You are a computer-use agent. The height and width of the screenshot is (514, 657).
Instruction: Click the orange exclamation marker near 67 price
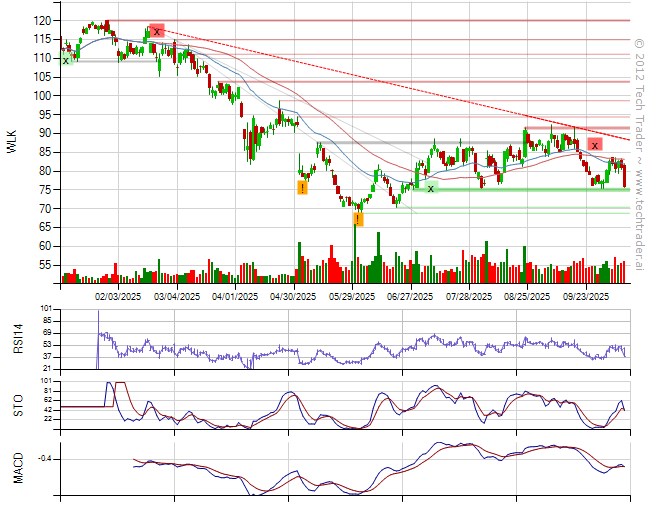358,218
